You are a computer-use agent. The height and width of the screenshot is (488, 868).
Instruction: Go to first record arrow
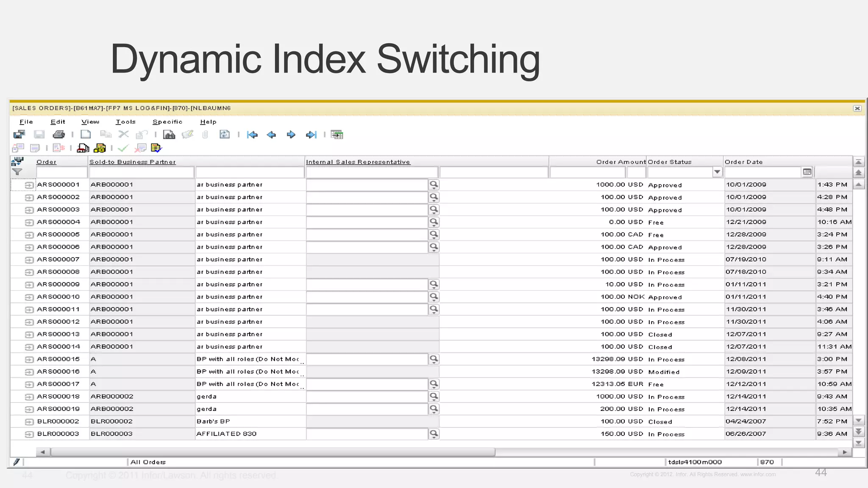[x=252, y=135]
